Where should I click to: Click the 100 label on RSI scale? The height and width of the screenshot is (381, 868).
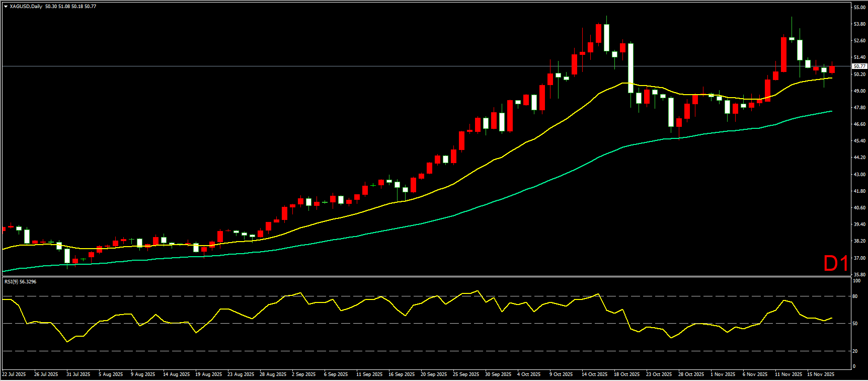(856, 281)
